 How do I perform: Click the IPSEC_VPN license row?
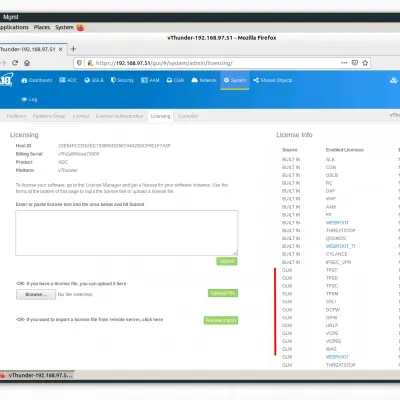click(338, 262)
